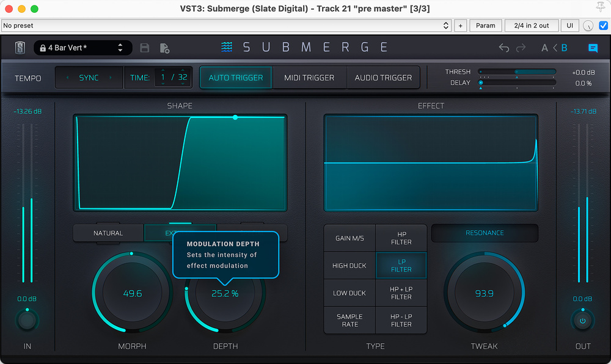
Task: Toggle the plugin bypass checkbox in the host bar
Action: click(x=603, y=26)
